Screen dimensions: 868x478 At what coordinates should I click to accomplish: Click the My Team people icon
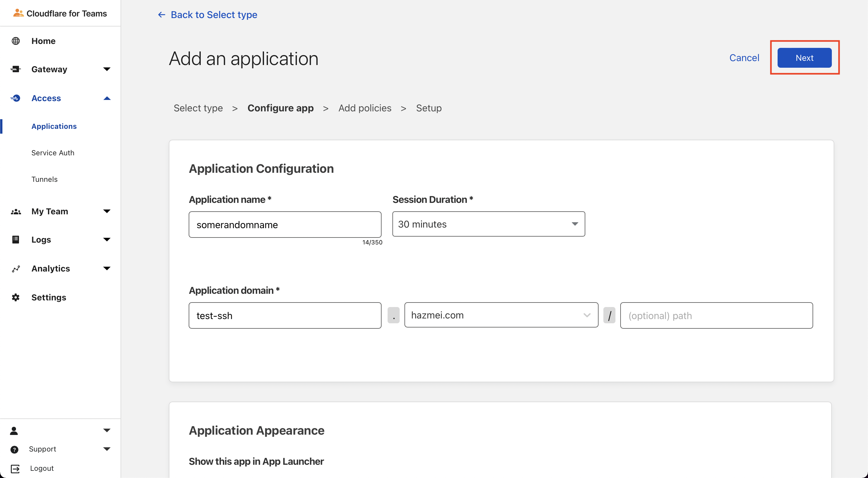(15, 211)
